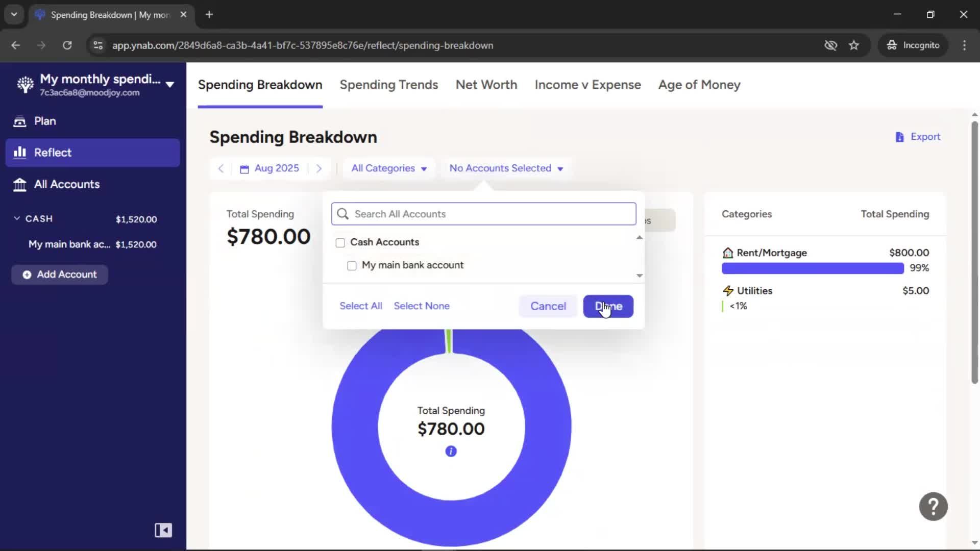980x551 pixels.
Task: Click the green Utilities bar marker
Action: click(722, 306)
